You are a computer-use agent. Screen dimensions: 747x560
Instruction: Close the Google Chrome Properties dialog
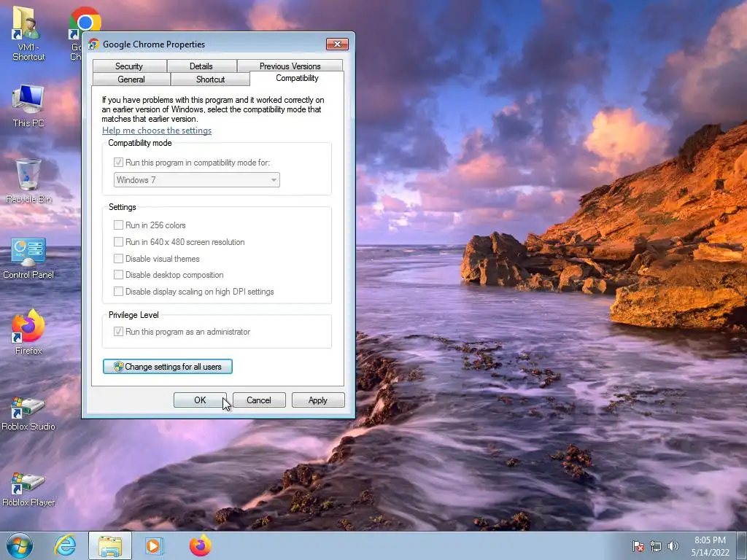[337, 44]
